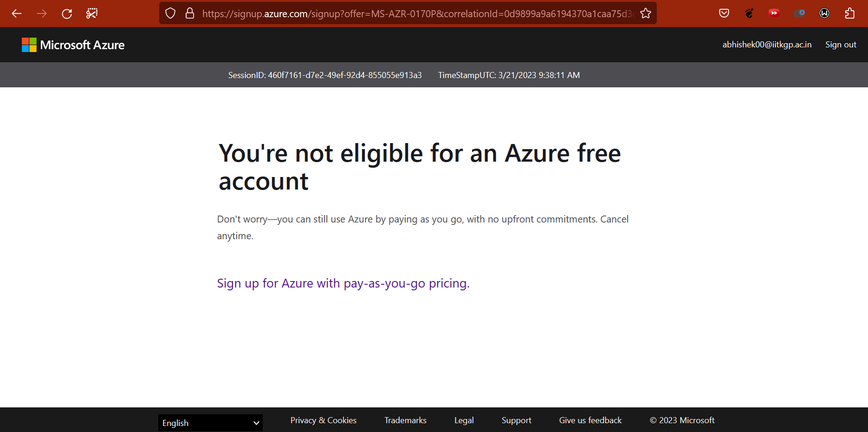The width and height of the screenshot is (868, 432).
Task: Click the GNOME foot extension icon
Action: pyautogui.click(x=749, y=13)
